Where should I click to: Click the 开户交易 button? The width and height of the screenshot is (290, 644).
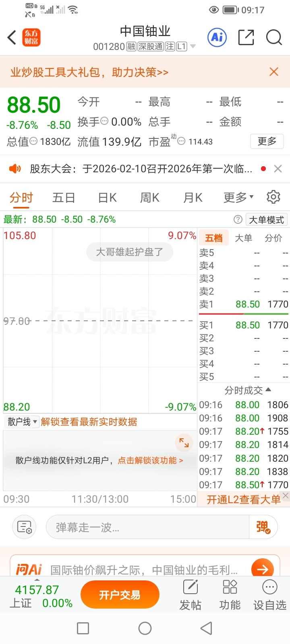point(120,594)
